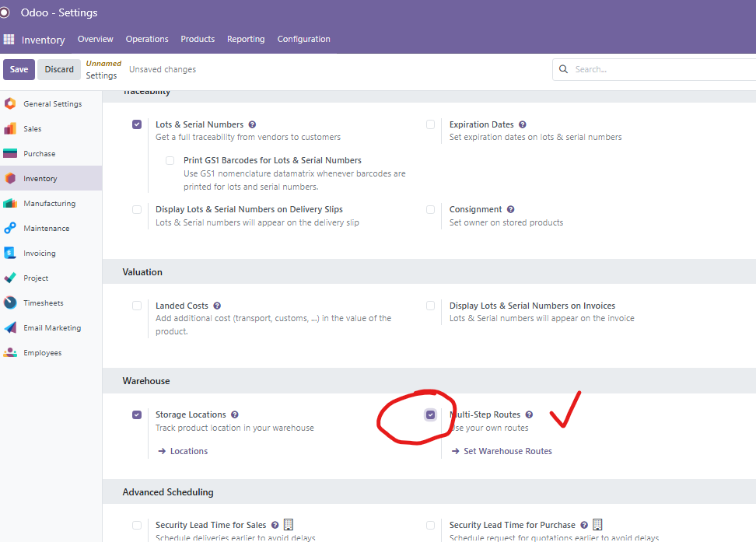
Task: Open the apps grid menu icon
Action: coord(9,40)
